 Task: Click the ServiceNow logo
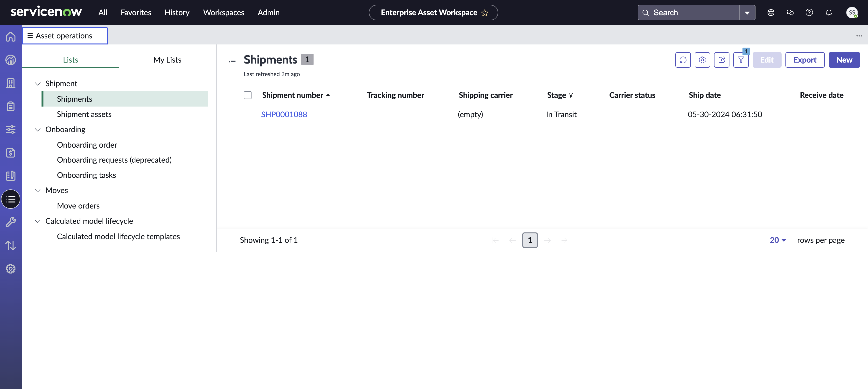coord(46,11)
